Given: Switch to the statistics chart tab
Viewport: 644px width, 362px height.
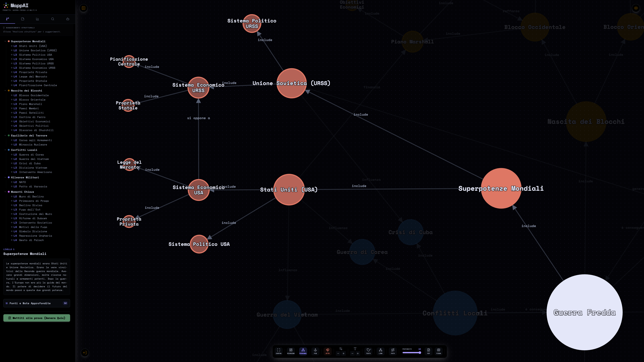Looking at the screenshot, I should click(x=38, y=19).
